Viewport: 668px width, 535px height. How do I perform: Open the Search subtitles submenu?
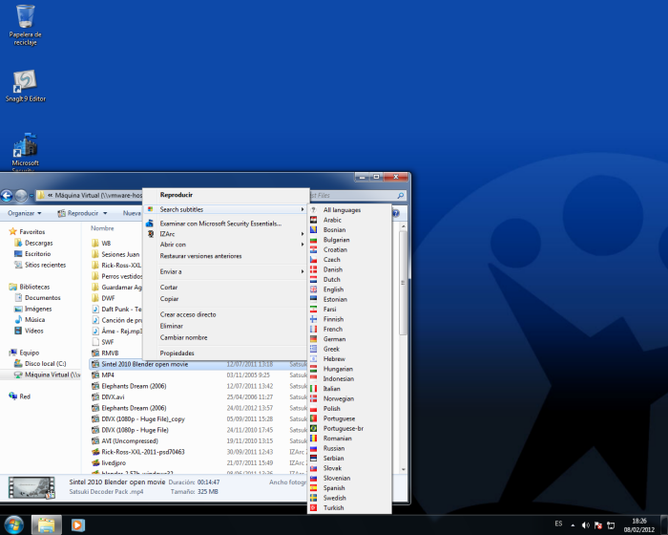pyautogui.click(x=226, y=209)
